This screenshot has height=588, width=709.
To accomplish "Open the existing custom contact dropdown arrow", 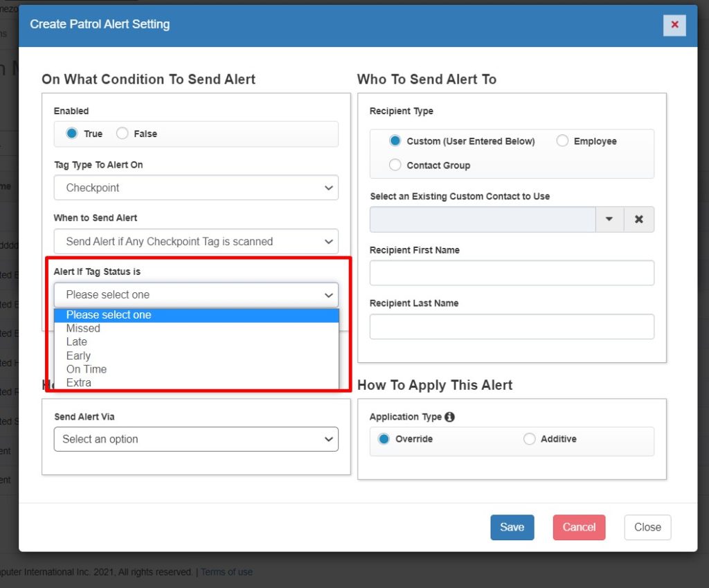I will pyautogui.click(x=609, y=219).
